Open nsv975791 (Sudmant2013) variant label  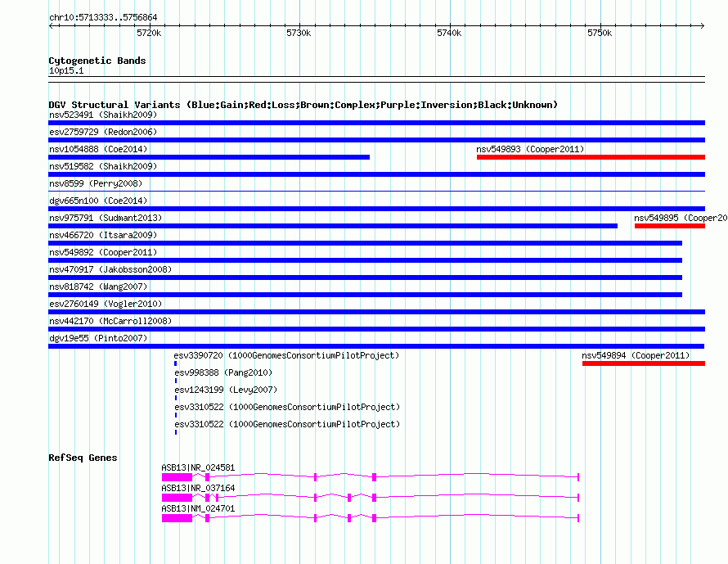106,218
